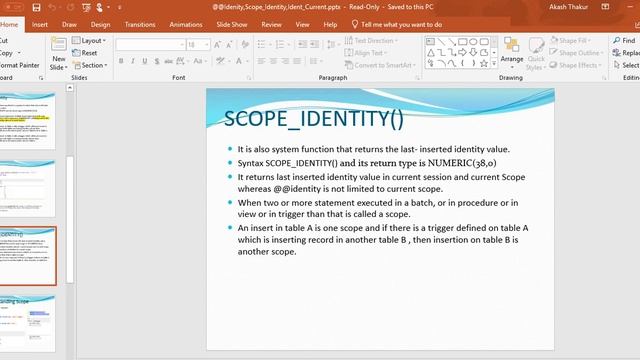640x360 pixels.
Task: Open the Slide Show tab
Action: click(x=232, y=24)
